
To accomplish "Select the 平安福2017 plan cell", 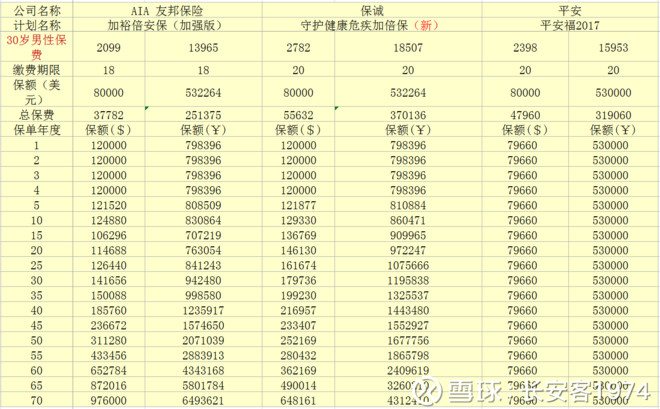I will 570,25.
